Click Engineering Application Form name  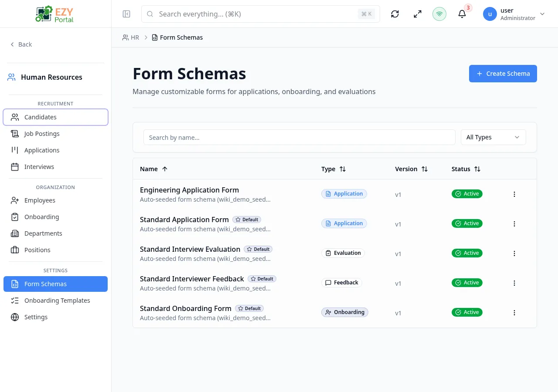coord(189,190)
